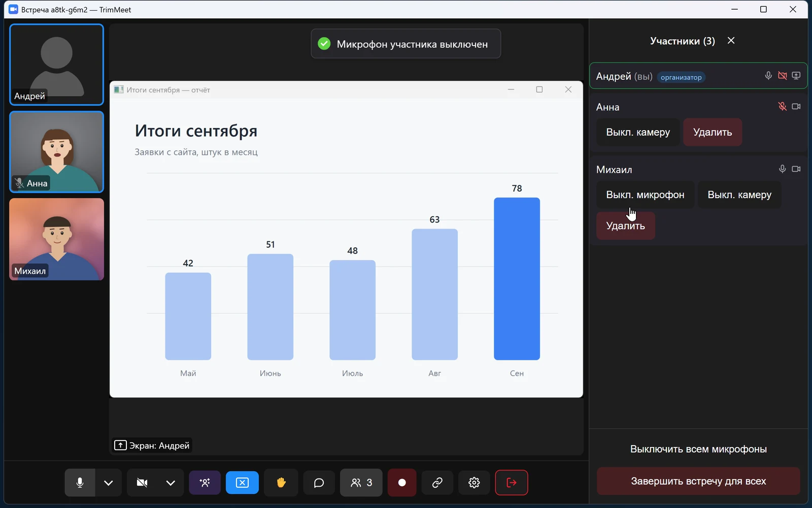
Task: Turn on the camera in bottom toolbar
Action: click(x=142, y=483)
